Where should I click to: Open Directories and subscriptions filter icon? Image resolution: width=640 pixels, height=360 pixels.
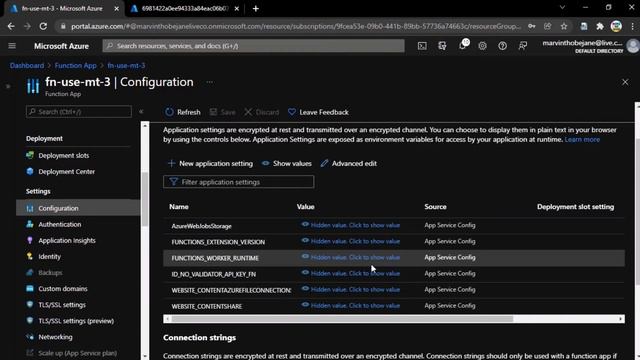click(442, 46)
